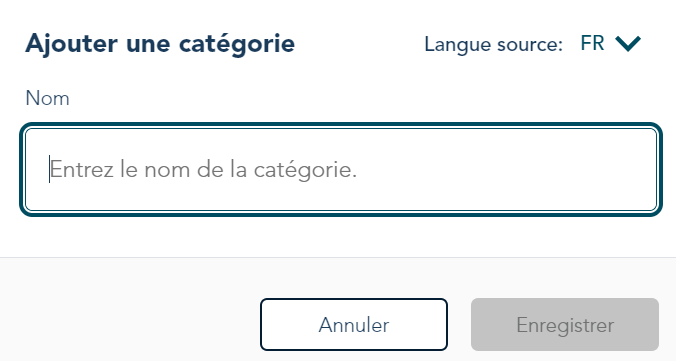Image resolution: width=676 pixels, height=361 pixels.
Task: Dismiss the dialog via the Annuler button
Action: [354, 324]
